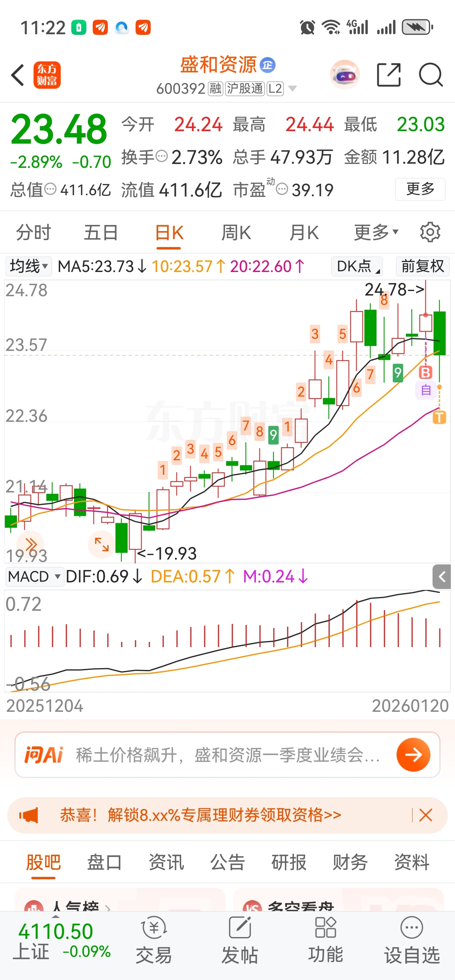Tap the 24.78 high price label
Screen dimensions: 455x980
pos(394,290)
